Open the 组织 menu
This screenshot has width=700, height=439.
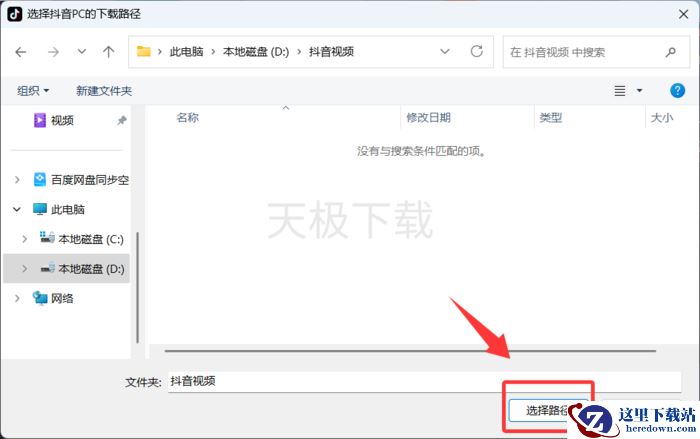coord(33,91)
